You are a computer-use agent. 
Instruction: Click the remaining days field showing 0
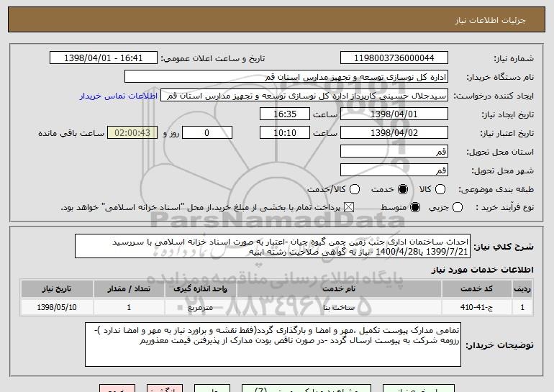click(x=207, y=132)
